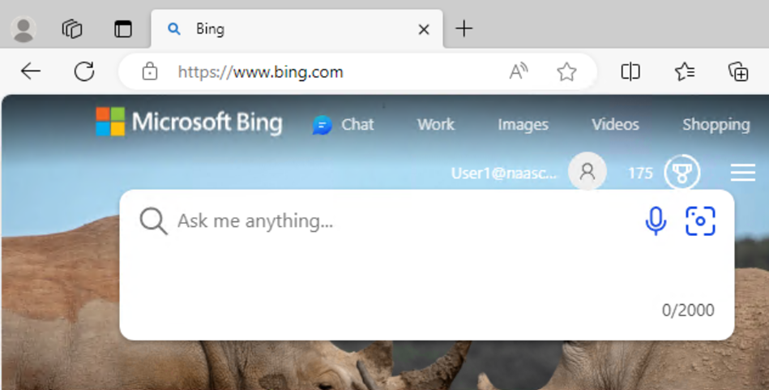Refresh the page
769x390 pixels.
(84, 72)
